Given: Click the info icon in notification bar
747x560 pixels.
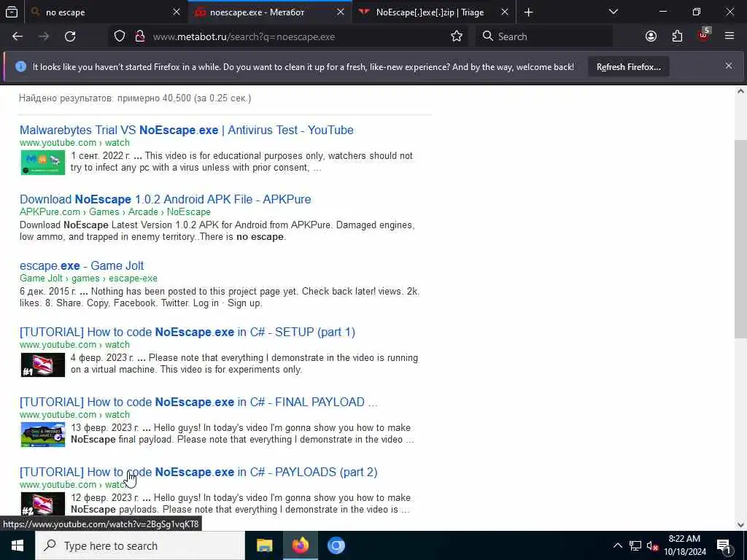Looking at the screenshot, I should click(20, 66).
